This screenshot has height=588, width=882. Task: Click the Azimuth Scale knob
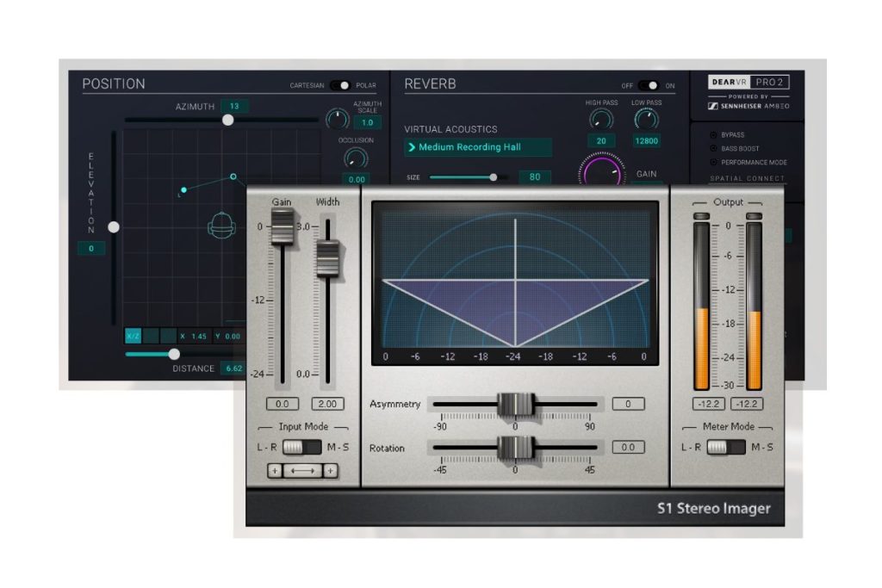(x=337, y=119)
